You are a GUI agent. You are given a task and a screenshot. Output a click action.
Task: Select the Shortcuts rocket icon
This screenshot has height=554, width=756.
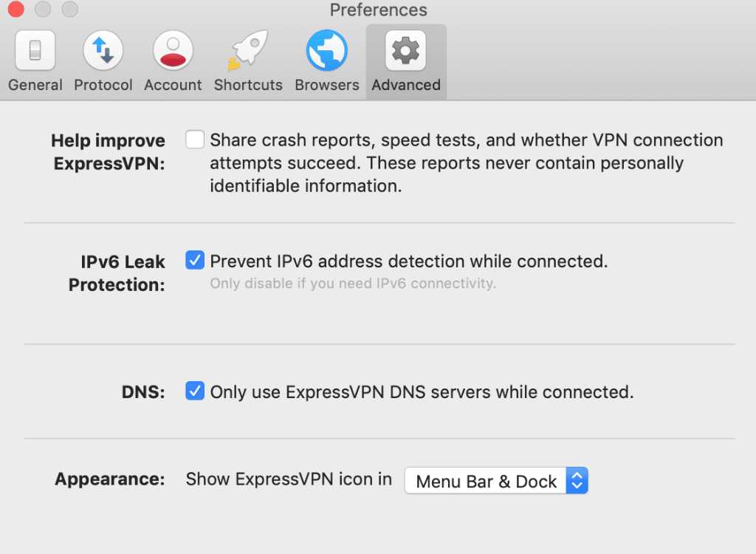tap(248, 50)
